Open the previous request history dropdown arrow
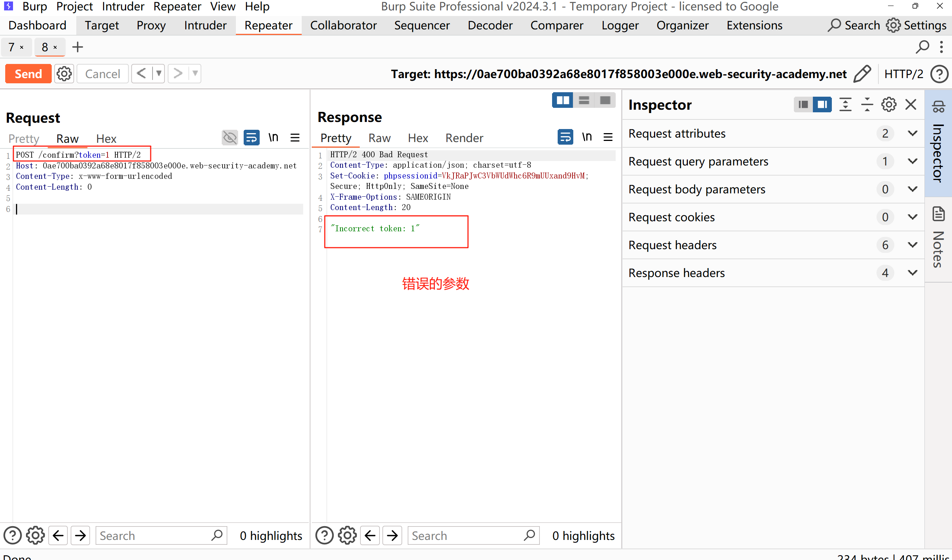 (158, 74)
